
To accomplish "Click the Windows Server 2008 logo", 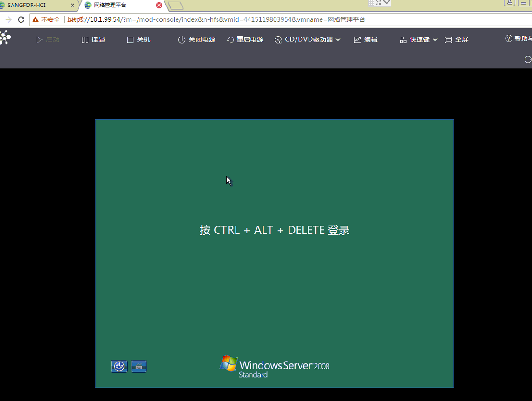I will pos(275,367).
